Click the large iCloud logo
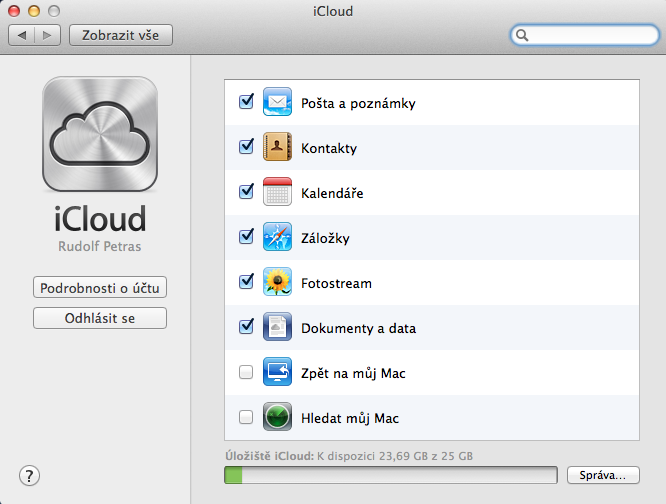 99,136
